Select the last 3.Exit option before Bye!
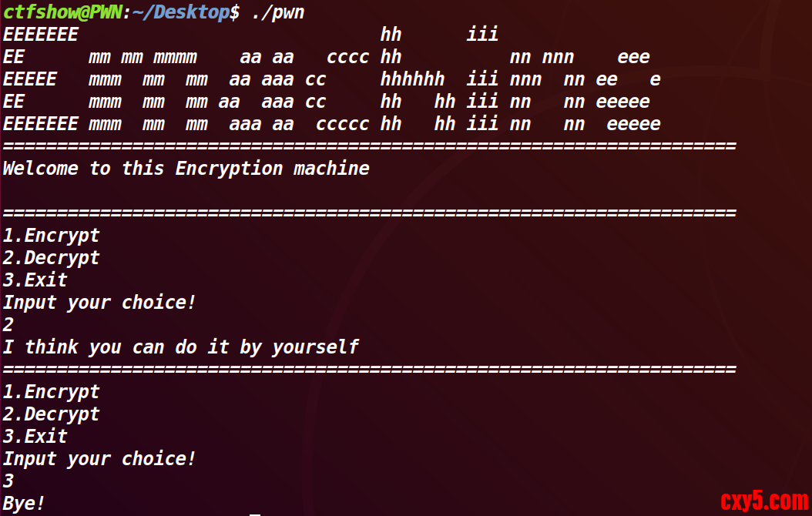This screenshot has width=812, height=516. tap(35, 437)
